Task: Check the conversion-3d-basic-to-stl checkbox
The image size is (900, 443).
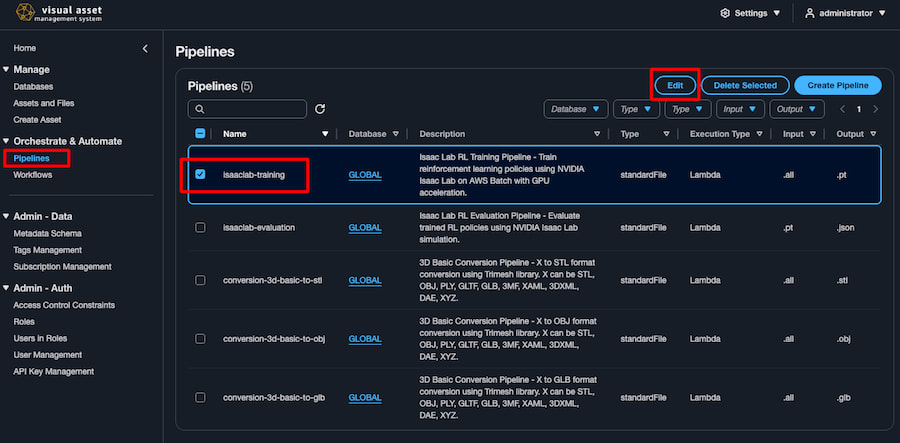Action: tap(200, 281)
